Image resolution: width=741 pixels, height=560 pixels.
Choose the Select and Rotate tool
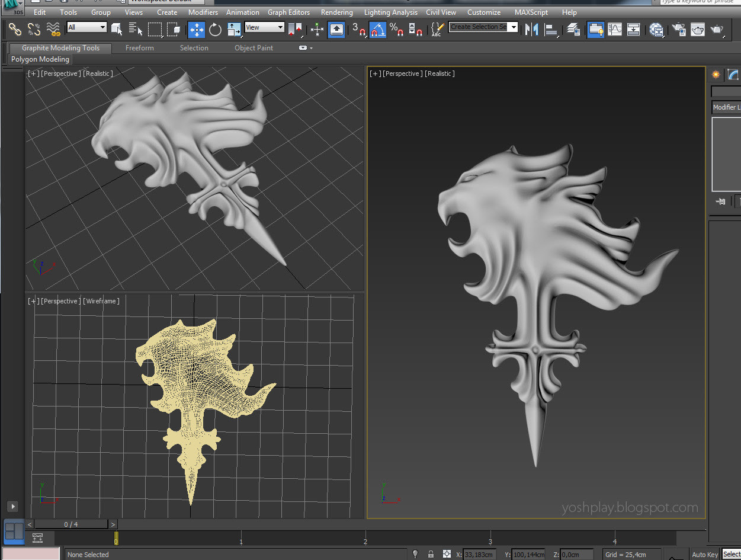(215, 28)
